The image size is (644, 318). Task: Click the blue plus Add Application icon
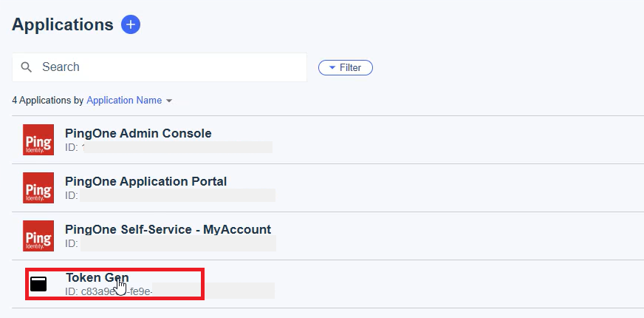tap(131, 24)
